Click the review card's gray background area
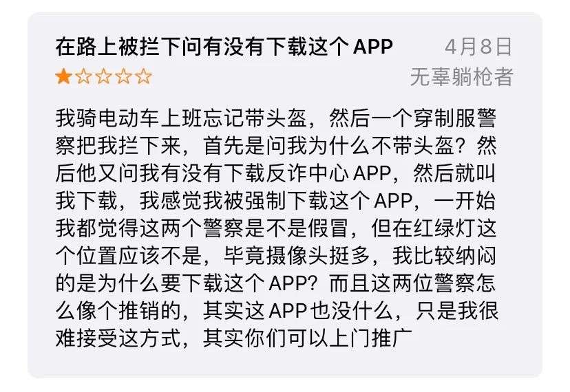Image resolution: width=570 pixels, height=392 pixels. pyautogui.click(x=285, y=363)
